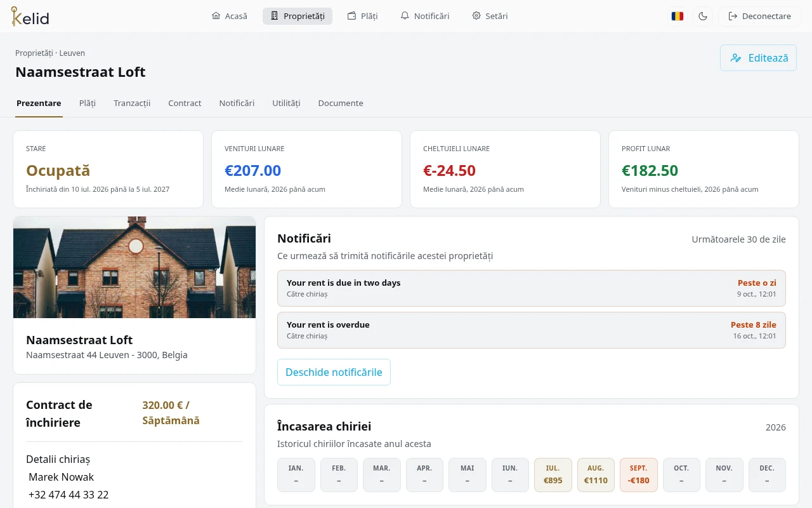
Task: Toggle dark mode moon icon
Action: click(x=703, y=16)
